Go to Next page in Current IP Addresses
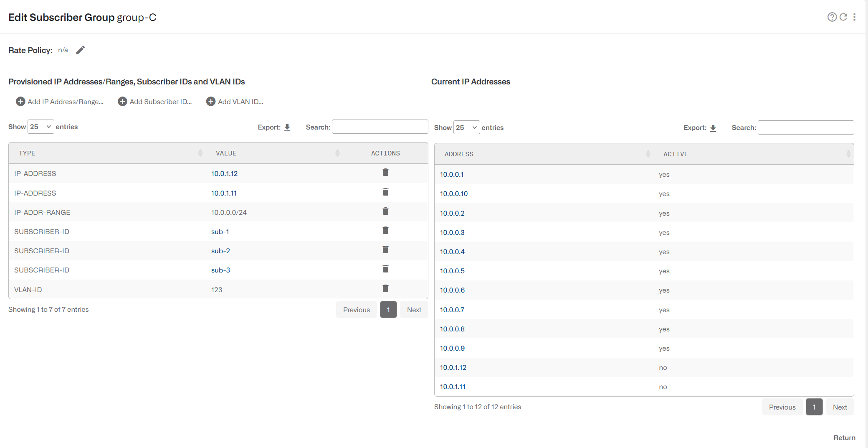Image resolution: width=868 pixels, height=448 pixels. [x=840, y=407]
